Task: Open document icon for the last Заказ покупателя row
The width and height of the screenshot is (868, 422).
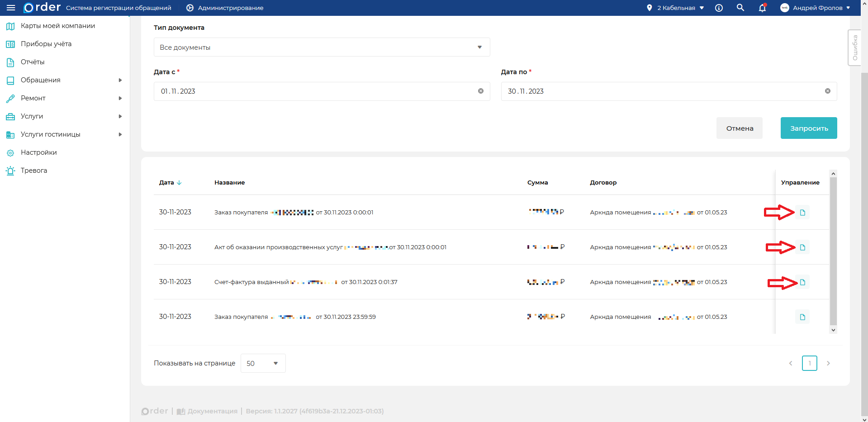Action: pyautogui.click(x=802, y=317)
